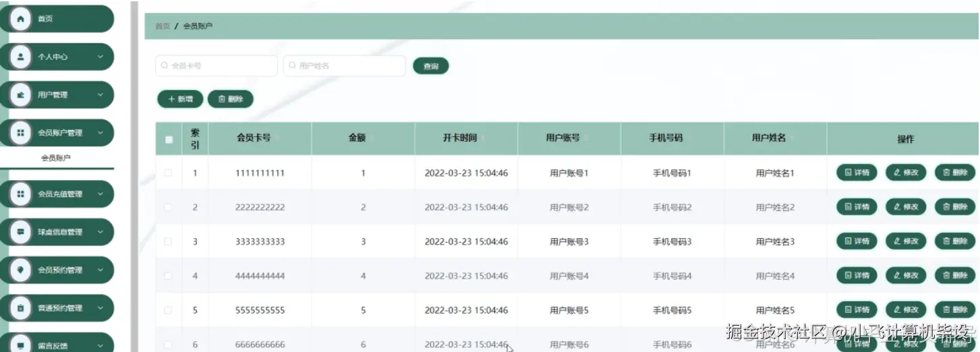Click search icon in 用户姓名 field
The image size is (980, 352).
click(x=292, y=66)
